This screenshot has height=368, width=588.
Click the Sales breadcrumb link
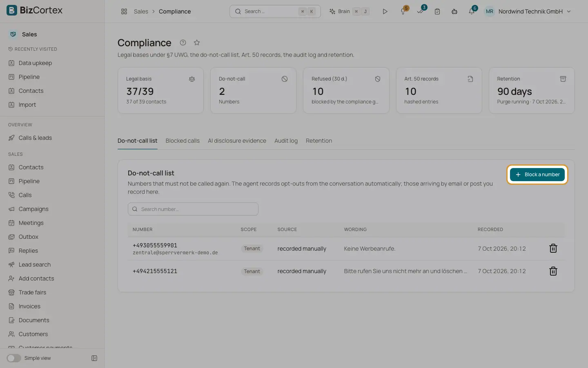pyautogui.click(x=141, y=11)
